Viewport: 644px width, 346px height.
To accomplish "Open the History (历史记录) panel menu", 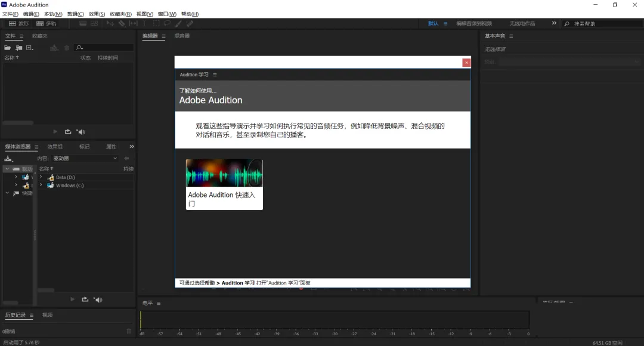I will [32, 315].
